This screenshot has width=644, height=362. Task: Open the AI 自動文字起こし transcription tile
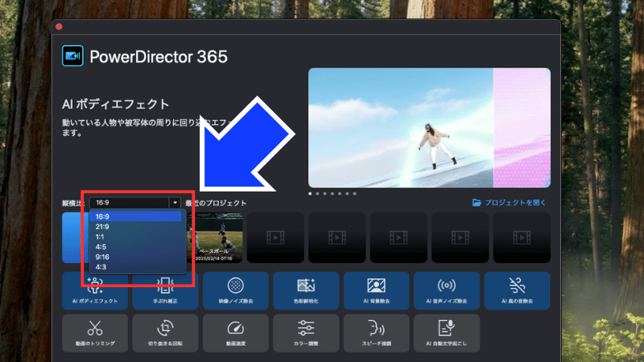[x=447, y=333]
